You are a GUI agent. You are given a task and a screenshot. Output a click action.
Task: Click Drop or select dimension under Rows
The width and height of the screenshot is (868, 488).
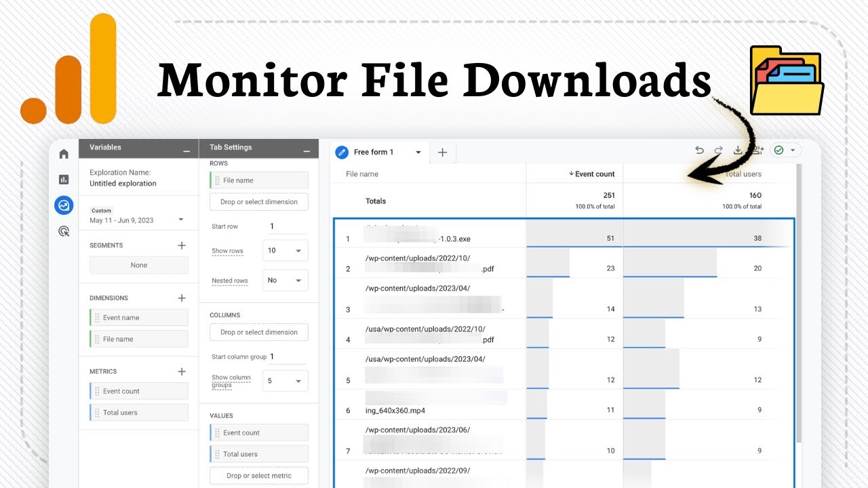[x=259, y=202]
